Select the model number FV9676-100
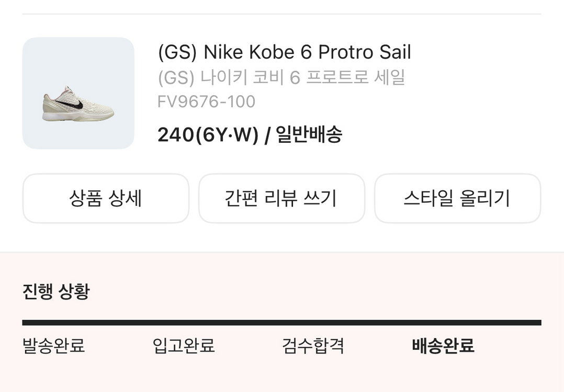The width and height of the screenshot is (564, 392). (x=206, y=101)
